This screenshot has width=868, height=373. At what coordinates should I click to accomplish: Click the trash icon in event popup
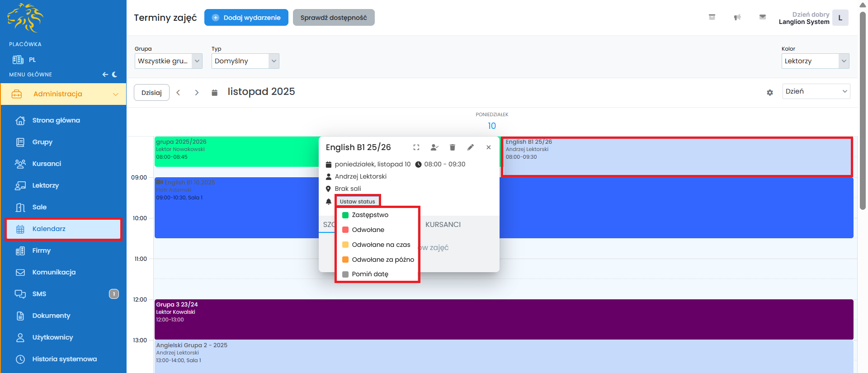point(452,147)
